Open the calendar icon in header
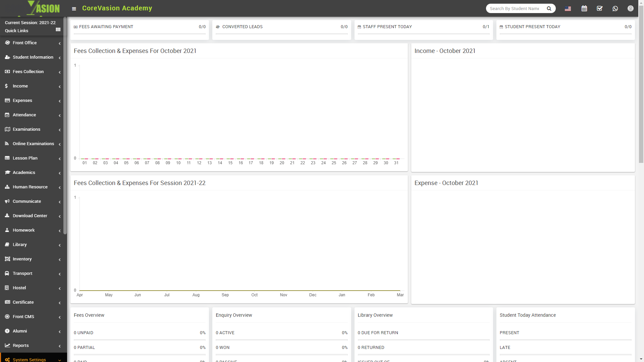644x362 pixels. 584,8
